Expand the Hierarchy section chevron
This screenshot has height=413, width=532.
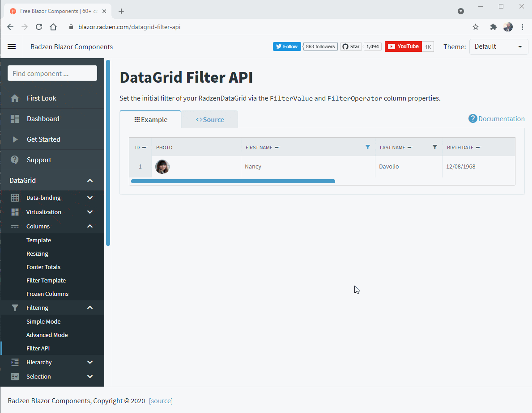point(90,362)
